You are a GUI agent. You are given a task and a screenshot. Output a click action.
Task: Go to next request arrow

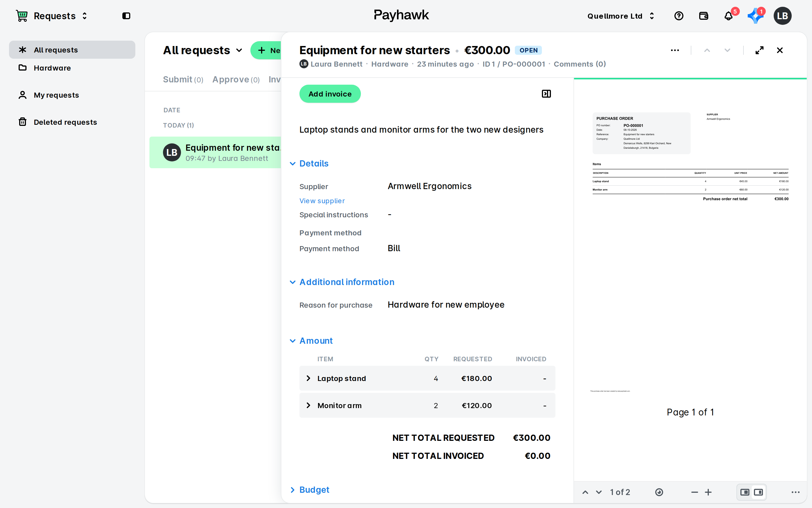(727, 51)
